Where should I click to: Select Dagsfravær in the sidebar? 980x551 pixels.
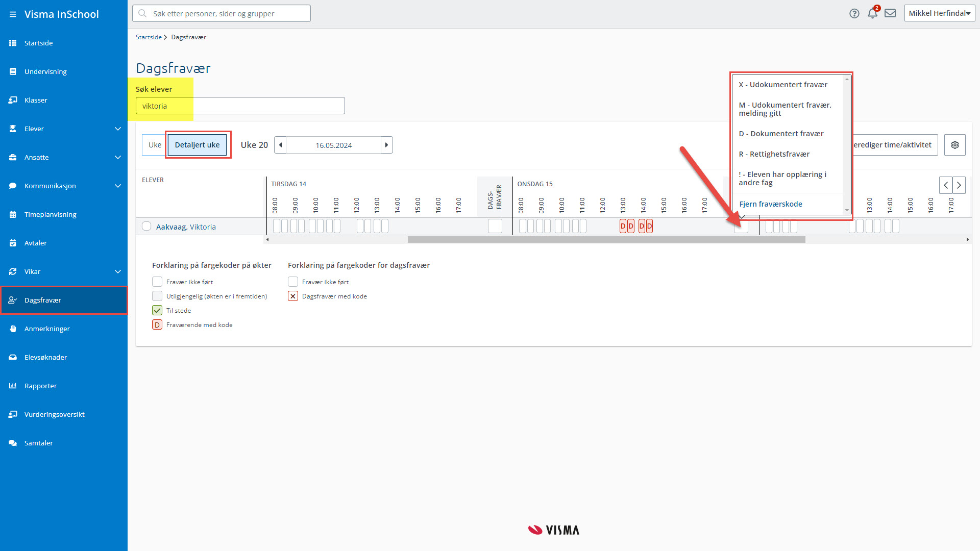tap(64, 300)
